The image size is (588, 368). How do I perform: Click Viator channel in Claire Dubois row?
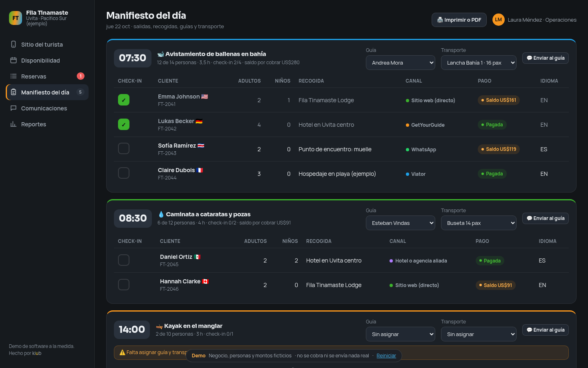point(416,174)
